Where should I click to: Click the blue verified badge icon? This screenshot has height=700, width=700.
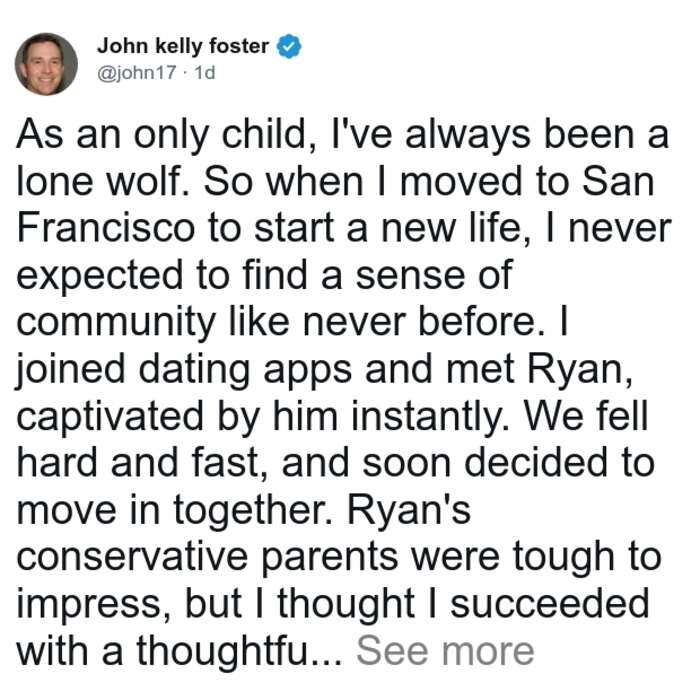[x=289, y=46]
